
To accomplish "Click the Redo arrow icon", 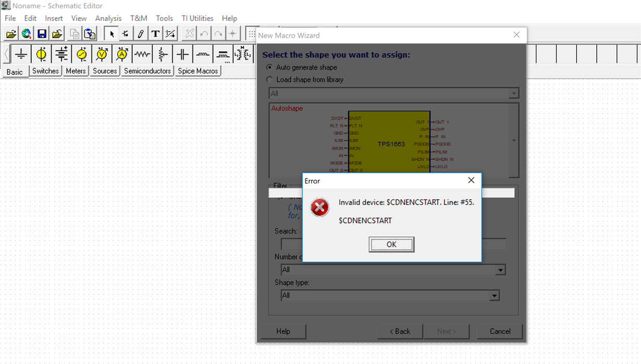I will [218, 34].
